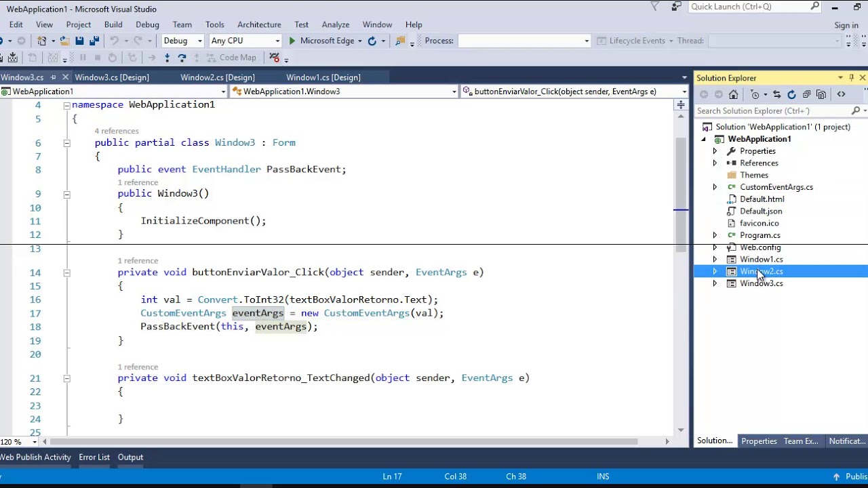Click the breakpoints icon with the red circle

tap(274, 58)
